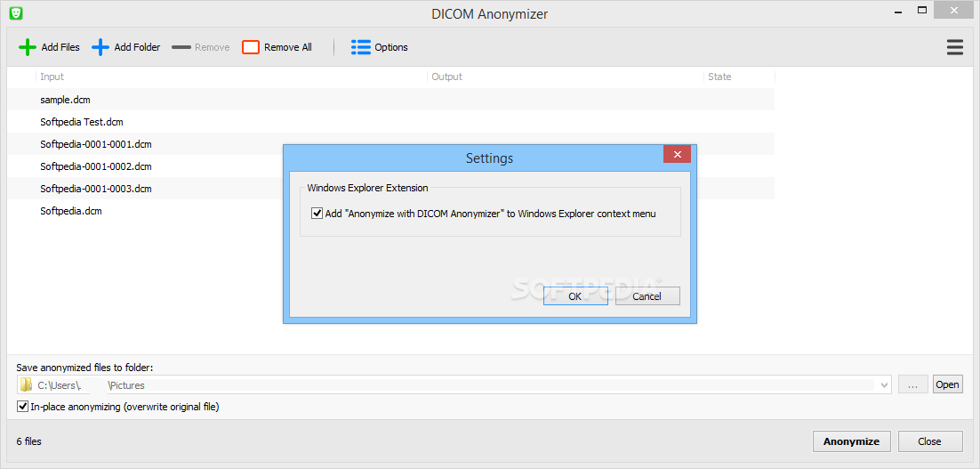Click the gray Remove dash icon
The height and width of the screenshot is (469, 980).
[181, 47]
